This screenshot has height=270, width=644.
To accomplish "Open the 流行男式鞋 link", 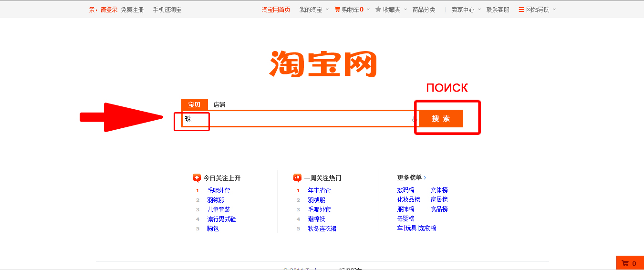I will [x=221, y=219].
